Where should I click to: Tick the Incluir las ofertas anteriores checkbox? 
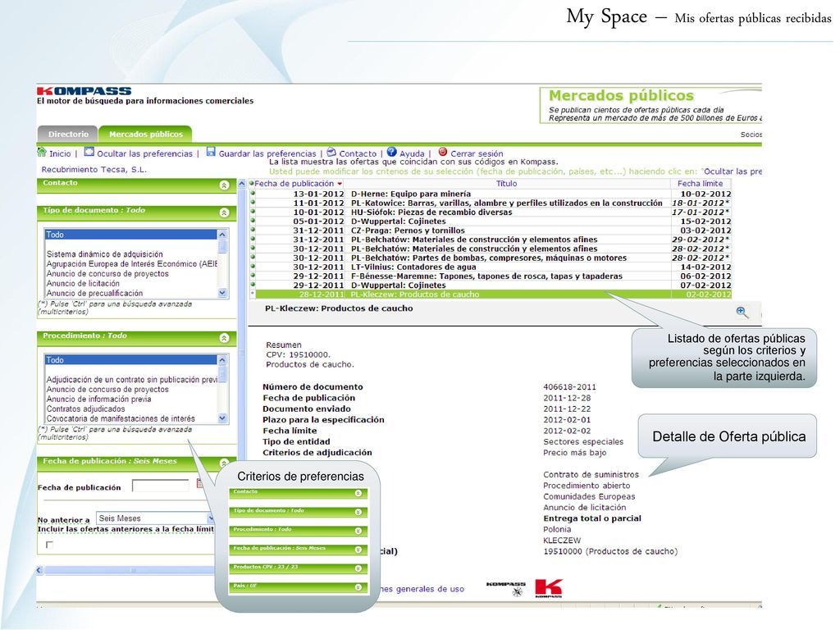click(x=49, y=545)
